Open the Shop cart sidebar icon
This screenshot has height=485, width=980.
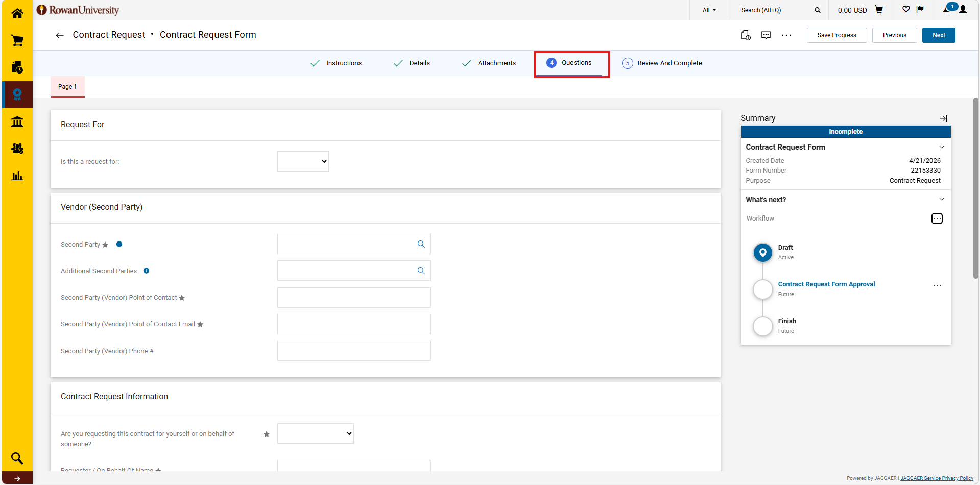(x=17, y=40)
